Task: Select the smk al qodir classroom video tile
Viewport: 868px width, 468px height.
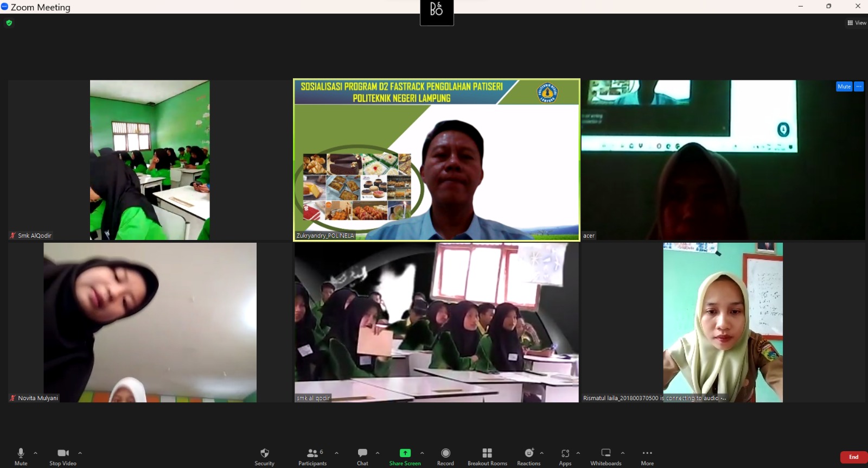Action: click(x=437, y=322)
